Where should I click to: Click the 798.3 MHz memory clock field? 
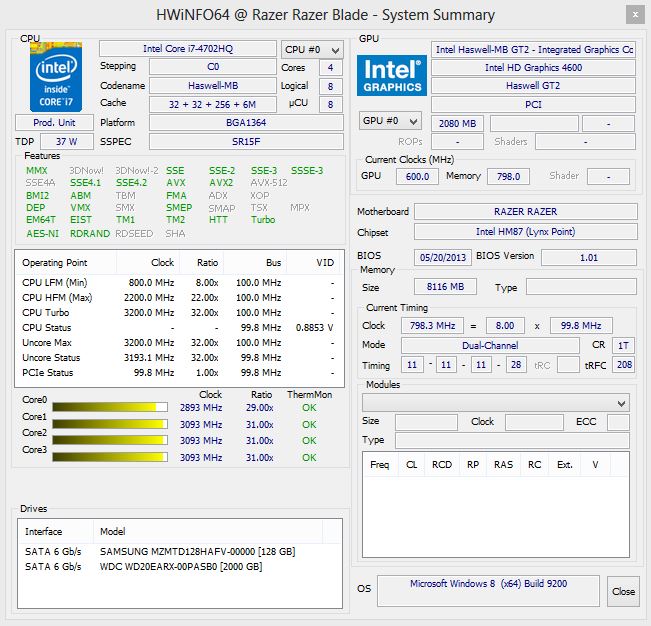432,325
